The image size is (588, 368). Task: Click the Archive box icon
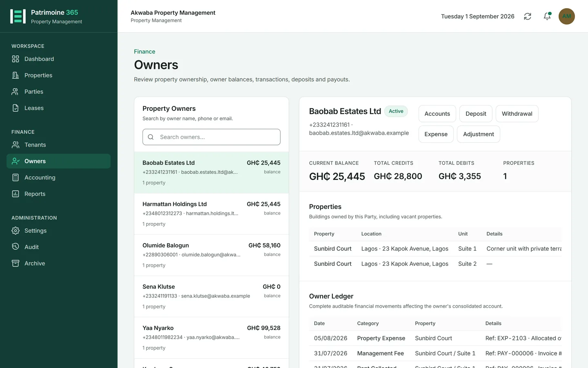(x=16, y=263)
